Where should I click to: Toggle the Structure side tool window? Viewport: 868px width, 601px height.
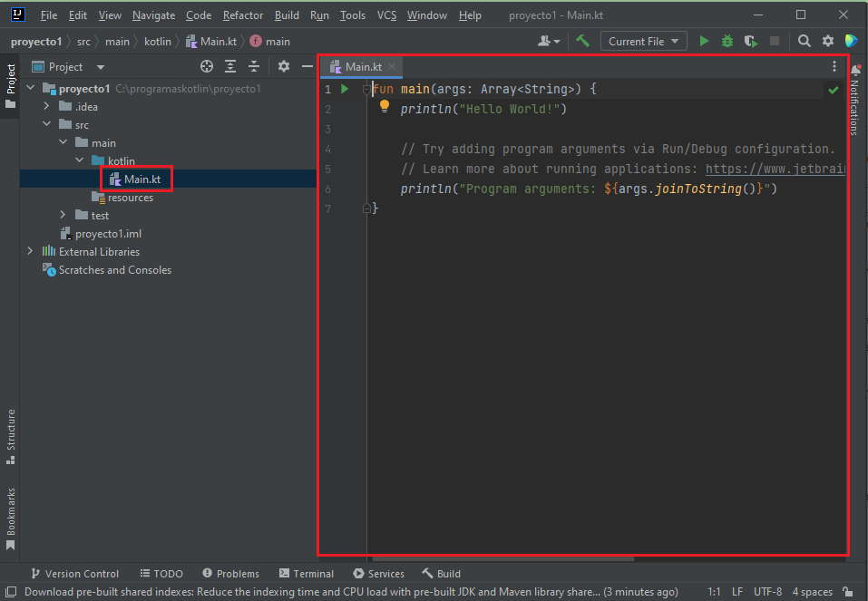point(11,437)
